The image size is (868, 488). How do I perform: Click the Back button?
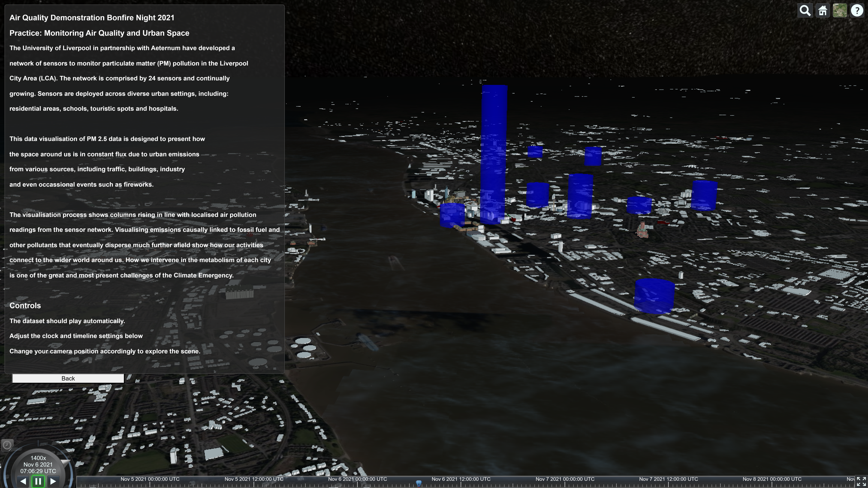tap(68, 378)
